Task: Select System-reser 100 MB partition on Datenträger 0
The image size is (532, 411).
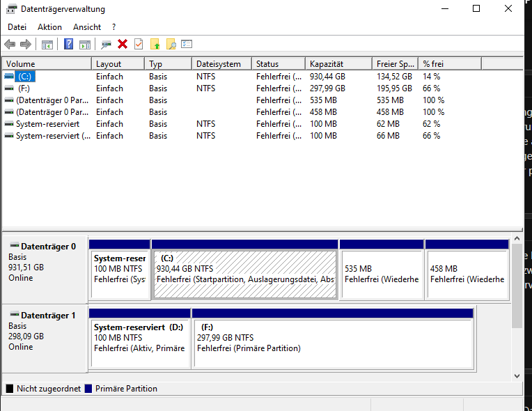Action: (120, 270)
